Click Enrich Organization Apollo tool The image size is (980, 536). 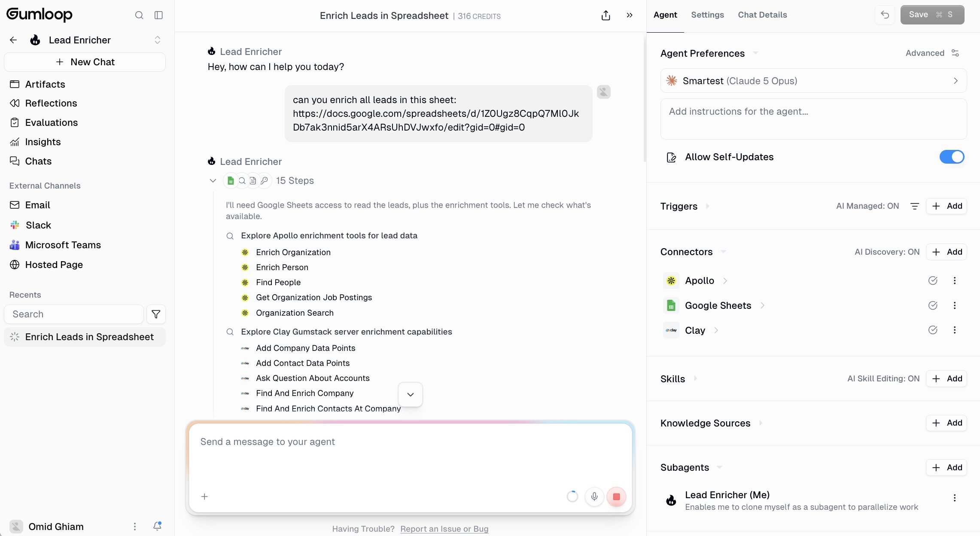[x=293, y=252]
